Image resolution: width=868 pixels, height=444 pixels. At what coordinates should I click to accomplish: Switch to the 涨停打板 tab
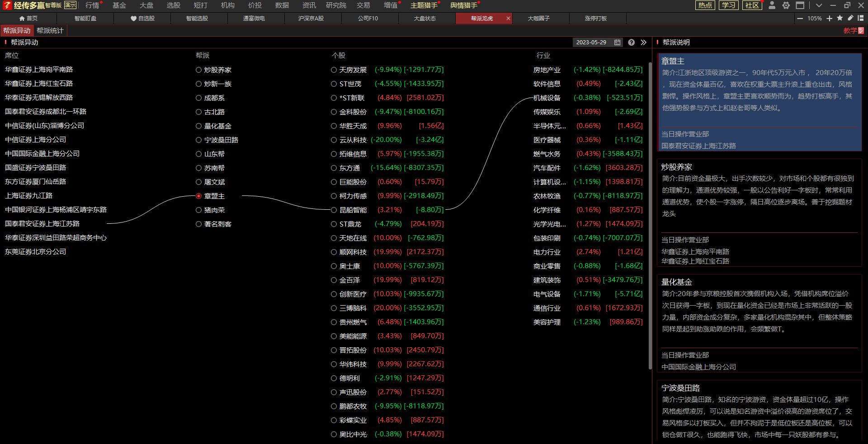[596, 19]
